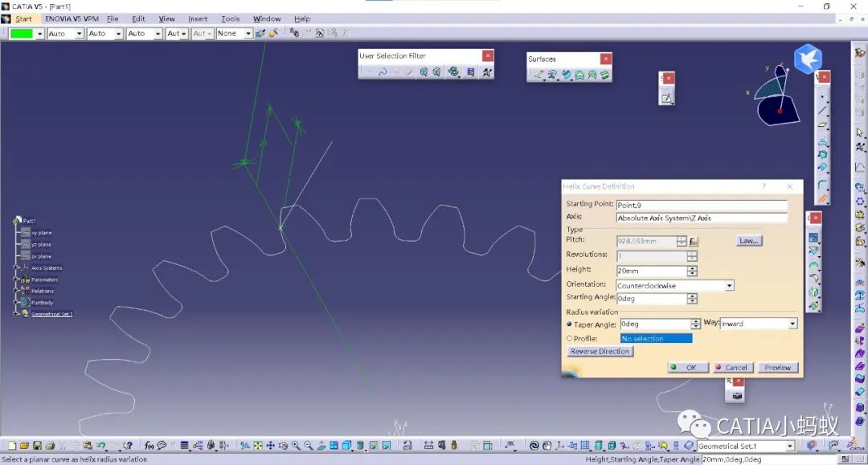This screenshot has height=465, width=868.
Task: Click the What's This help icon
Action: [128, 446]
